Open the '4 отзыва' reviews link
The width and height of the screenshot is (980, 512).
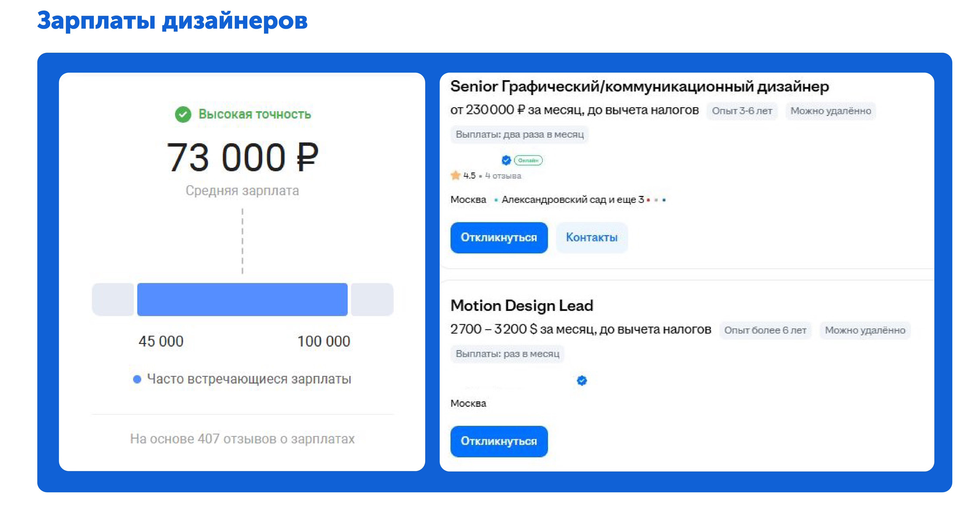[503, 176]
